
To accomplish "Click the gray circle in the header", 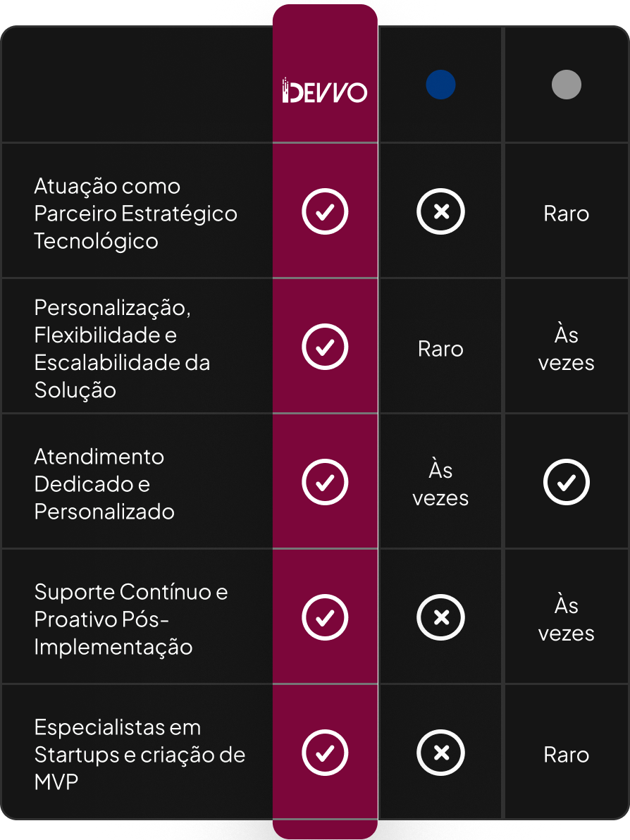I will coord(567,85).
